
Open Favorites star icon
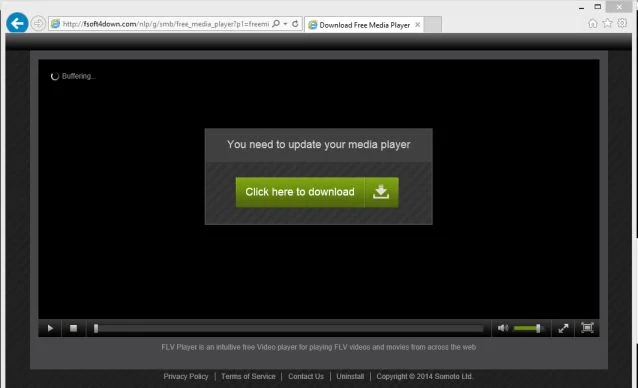(x=607, y=23)
